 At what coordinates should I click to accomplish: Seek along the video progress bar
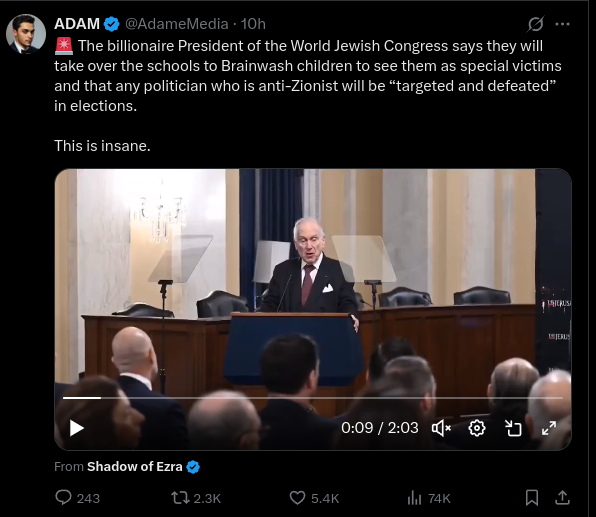click(x=313, y=398)
